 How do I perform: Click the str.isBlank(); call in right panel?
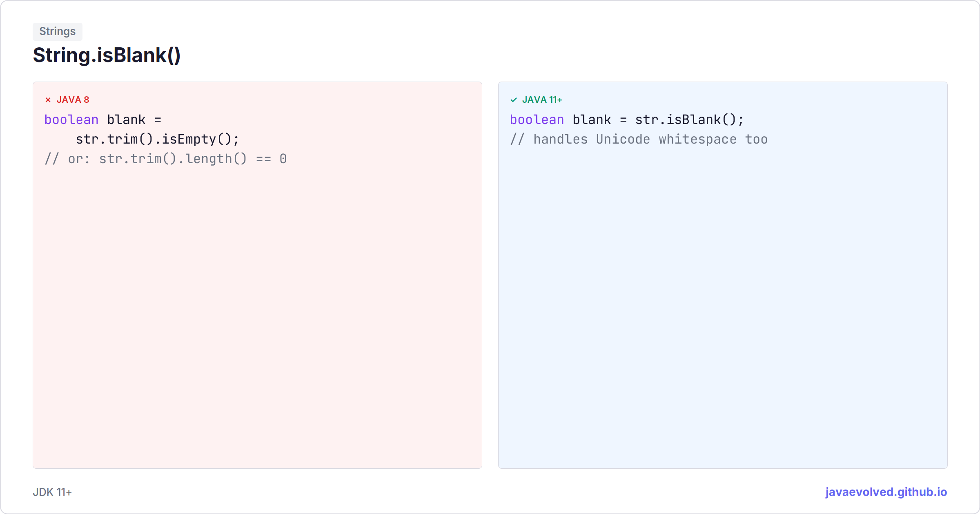[690, 120]
